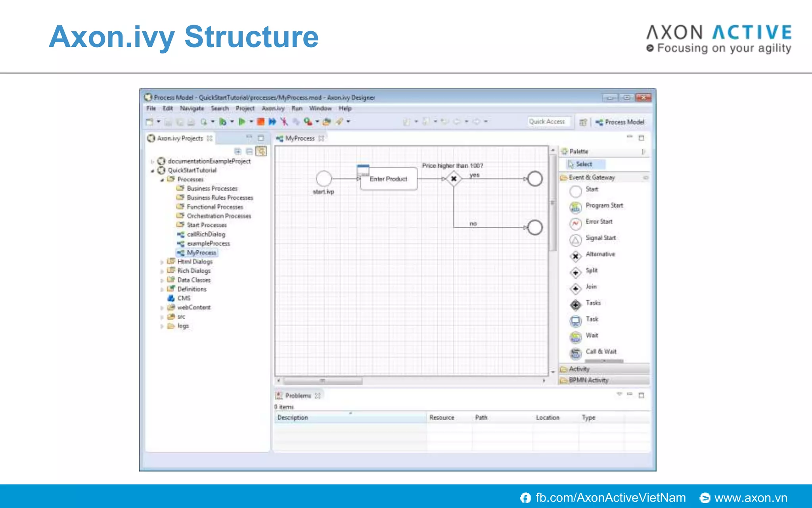The height and width of the screenshot is (508, 812).
Task: Click Collapse All icon in Axon.ivy Projects view
Action: pos(249,151)
